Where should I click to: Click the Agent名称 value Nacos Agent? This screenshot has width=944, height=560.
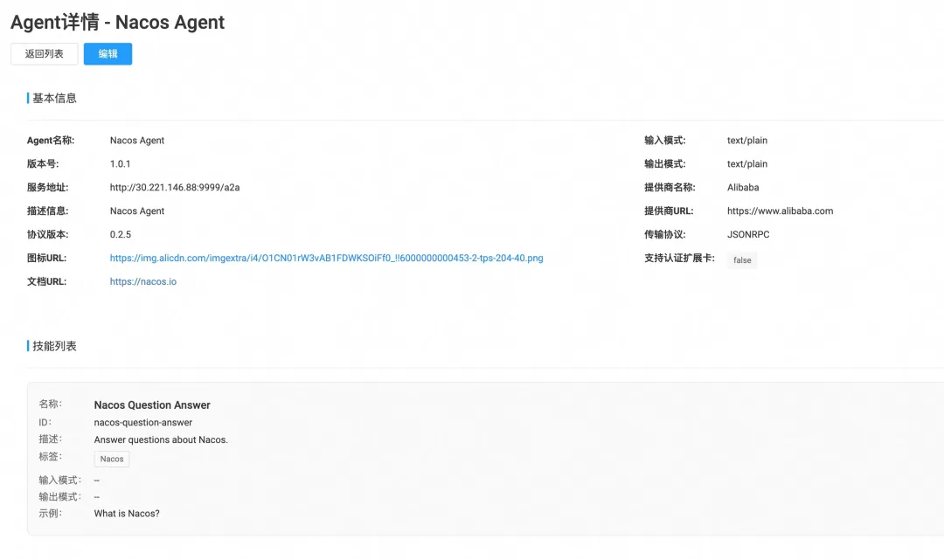(x=137, y=140)
